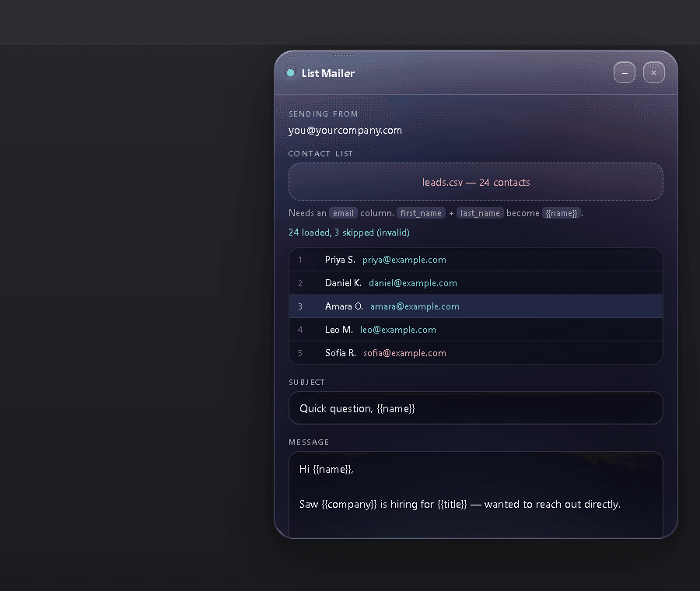Image resolution: width=700 pixels, height=591 pixels.
Task: Click the SUBJECT label
Action: tap(306, 382)
